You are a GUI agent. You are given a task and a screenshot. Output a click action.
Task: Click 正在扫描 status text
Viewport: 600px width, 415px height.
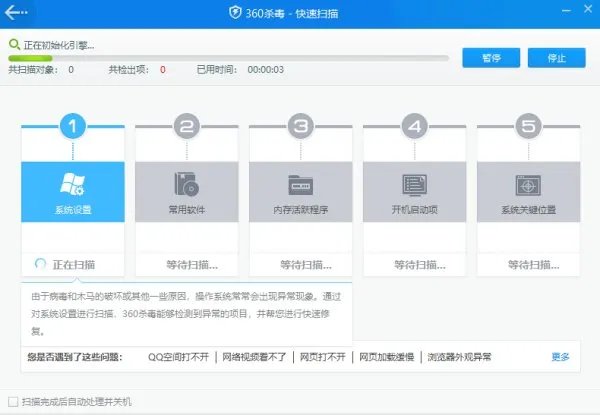pyautogui.click(x=74, y=265)
